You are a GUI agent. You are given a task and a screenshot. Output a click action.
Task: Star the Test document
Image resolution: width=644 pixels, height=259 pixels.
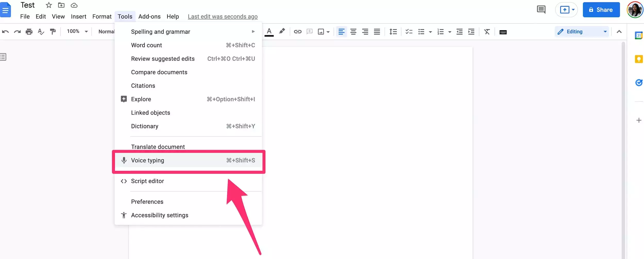49,5
